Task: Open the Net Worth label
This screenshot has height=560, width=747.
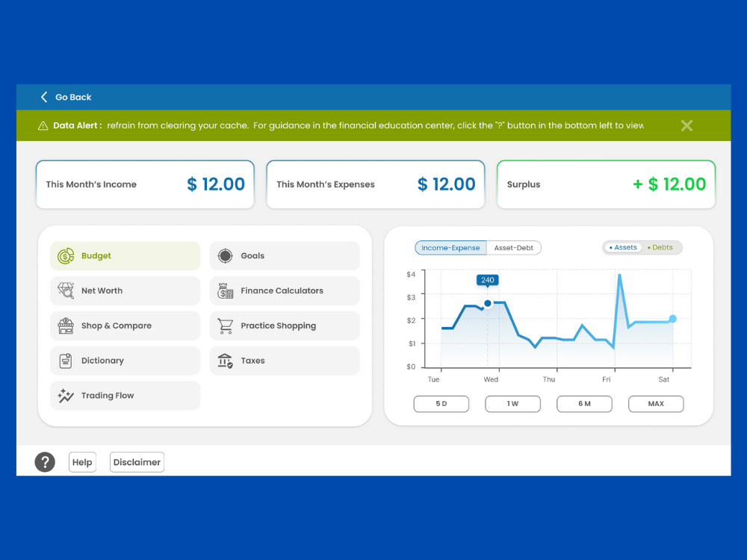Action: point(102,290)
